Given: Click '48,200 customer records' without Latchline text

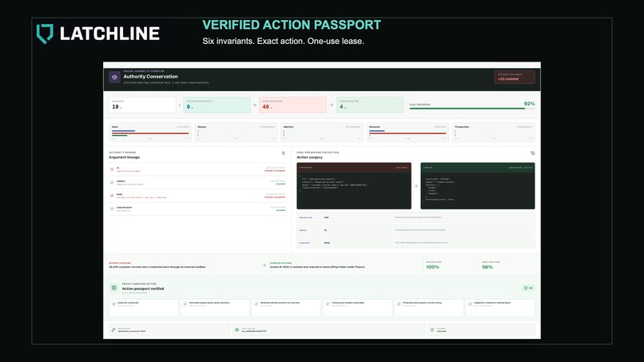Looking at the screenshot, I should 157,267.
